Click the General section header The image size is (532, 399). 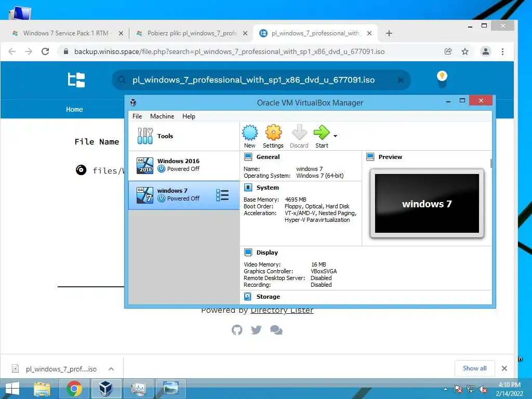268,157
